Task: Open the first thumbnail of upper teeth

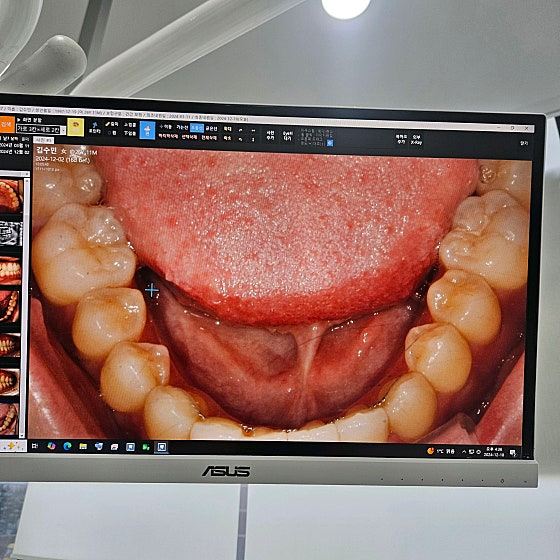Action: [10, 196]
